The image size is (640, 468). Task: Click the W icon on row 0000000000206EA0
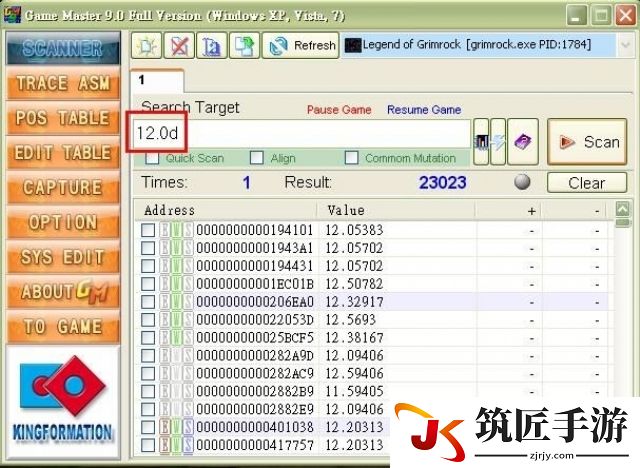point(176,302)
